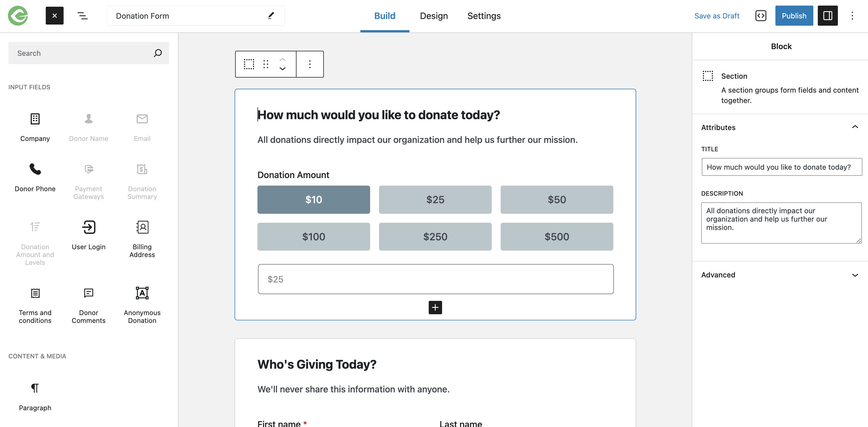
Task: Add a Donor Phone field
Action: (35, 177)
